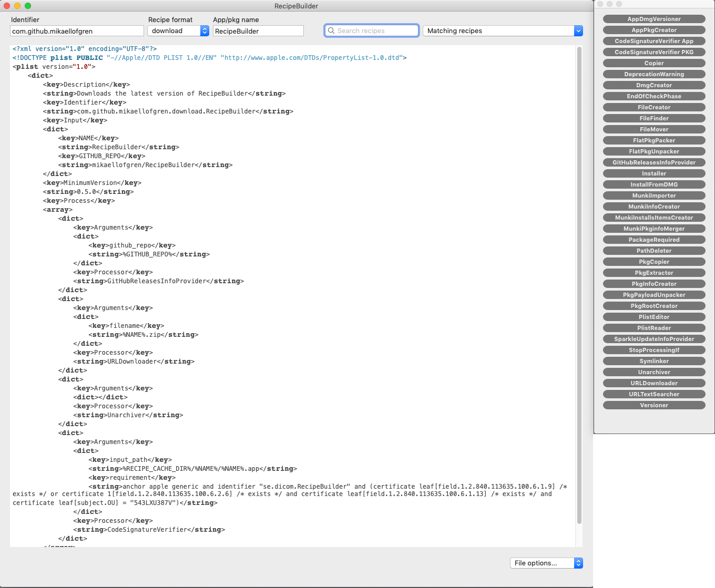Click the com.github.mikaellofgren.download.RecipeBuilder identifier string
This screenshot has width=715, height=588.
pos(168,111)
